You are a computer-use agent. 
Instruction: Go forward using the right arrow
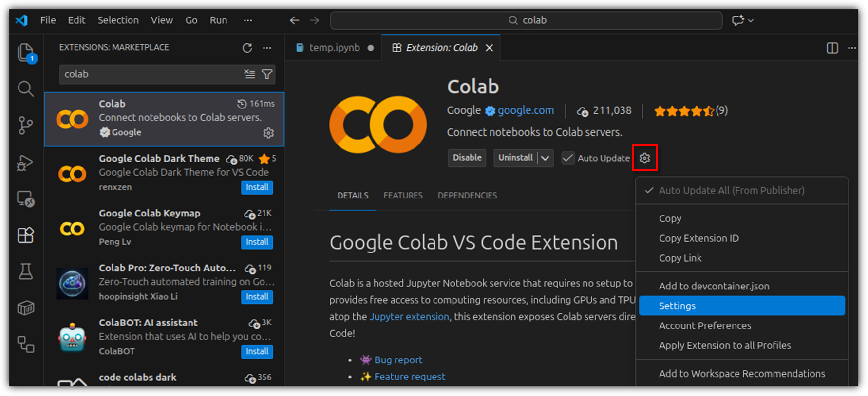tap(315, 20)
